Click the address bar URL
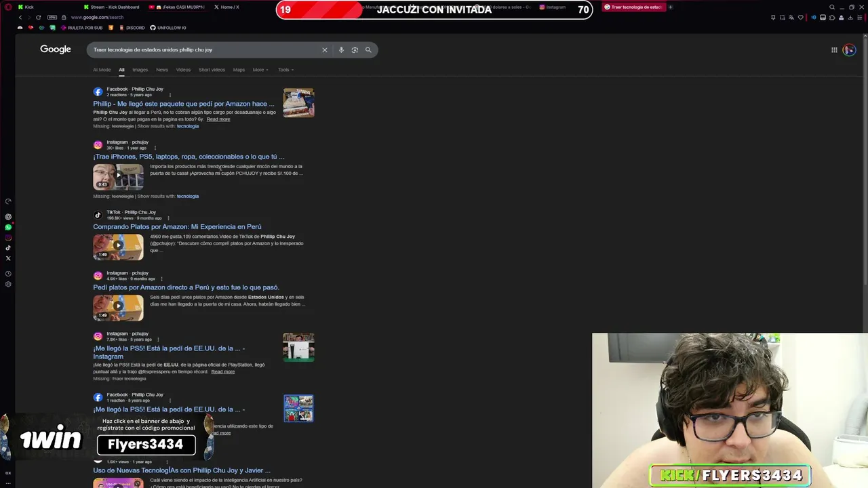The image size is (868, 488). (x=97, y=17)
